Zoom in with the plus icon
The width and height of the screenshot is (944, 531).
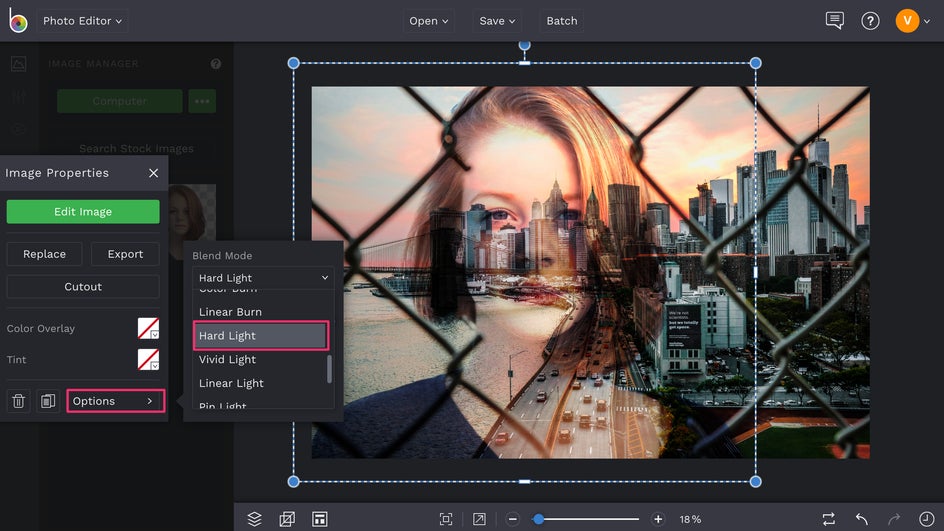tap(658, 519)
